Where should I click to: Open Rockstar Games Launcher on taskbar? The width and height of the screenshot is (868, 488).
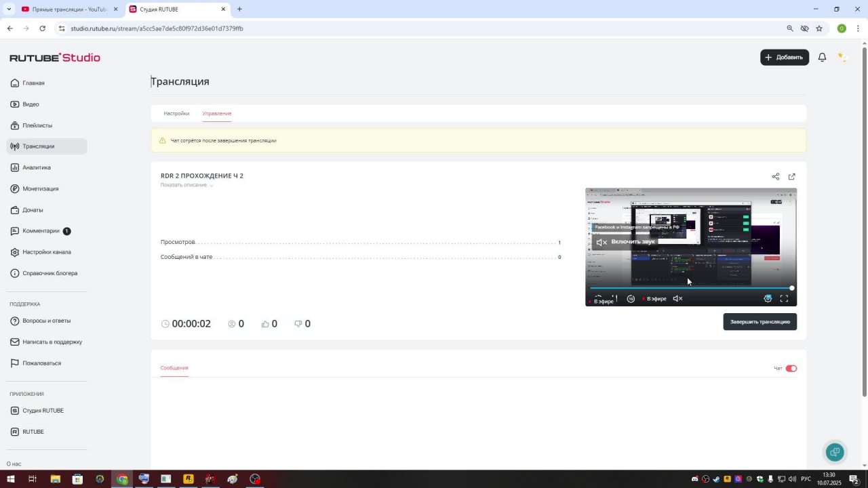tap(188, 479)
